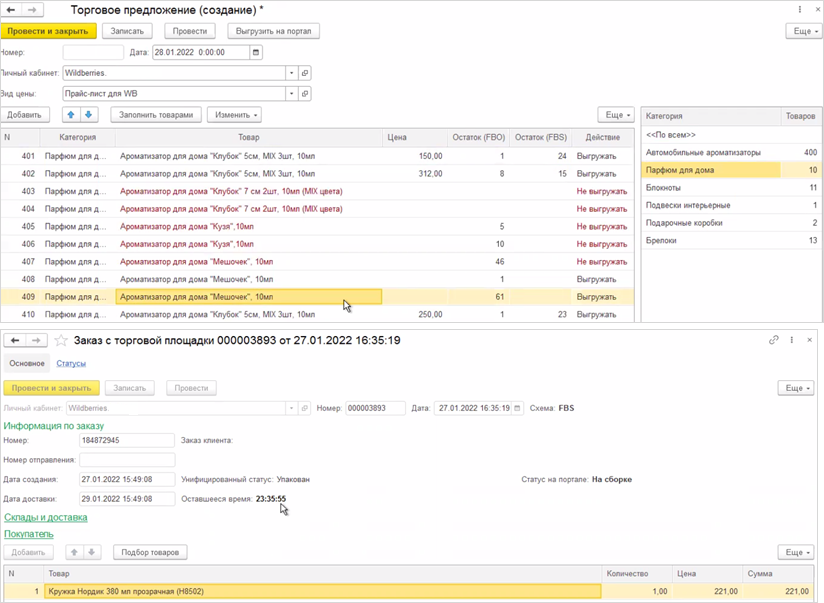The height and width of the screenshot is (603, 824).
Task: Add order 000003893 to favorites with star
Action: click(x=60, y=341)
